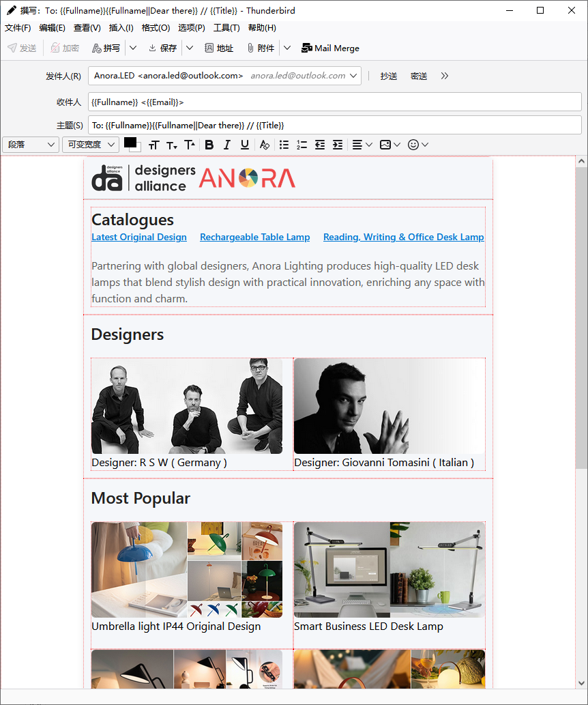Focus the recipient (收件人) field

coord(335,102)
